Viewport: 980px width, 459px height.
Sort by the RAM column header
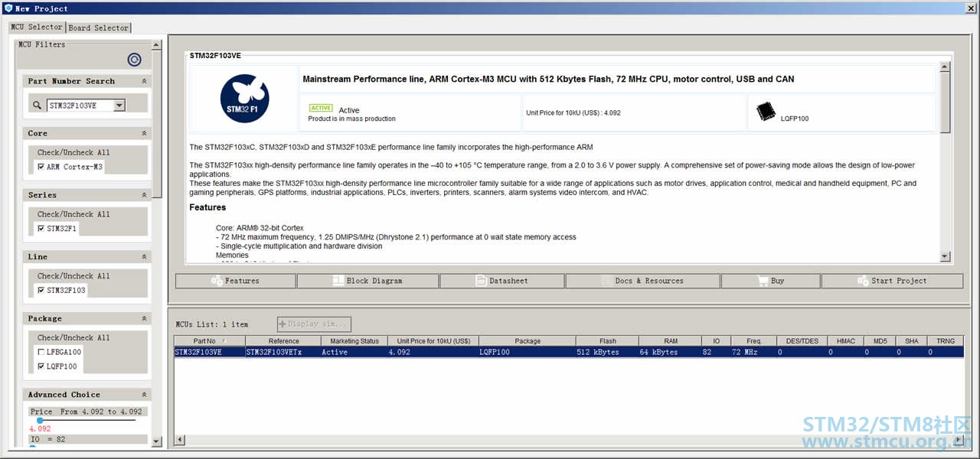pos(671,341)
